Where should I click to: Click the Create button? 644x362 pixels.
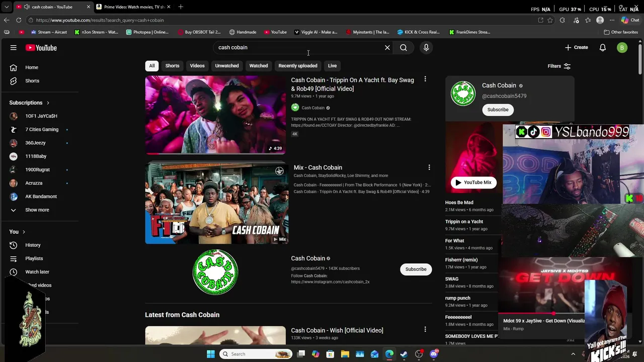click(x=577, y=48)
